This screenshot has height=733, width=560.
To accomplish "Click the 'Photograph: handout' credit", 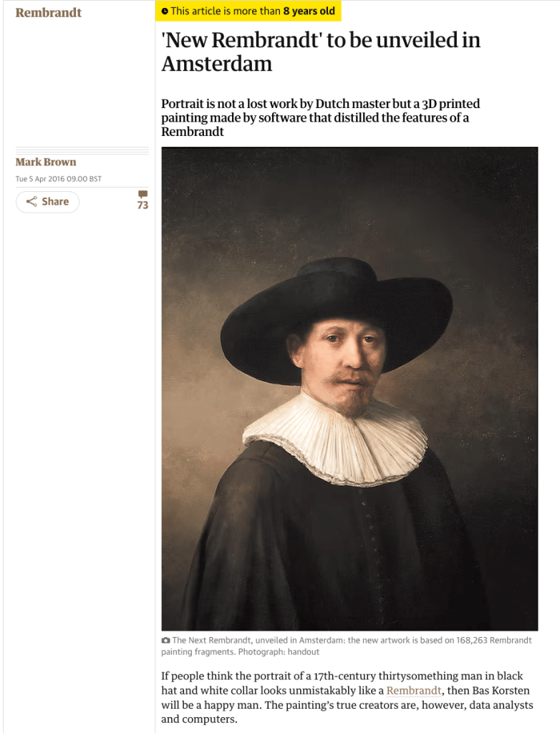I will point(279,651).
